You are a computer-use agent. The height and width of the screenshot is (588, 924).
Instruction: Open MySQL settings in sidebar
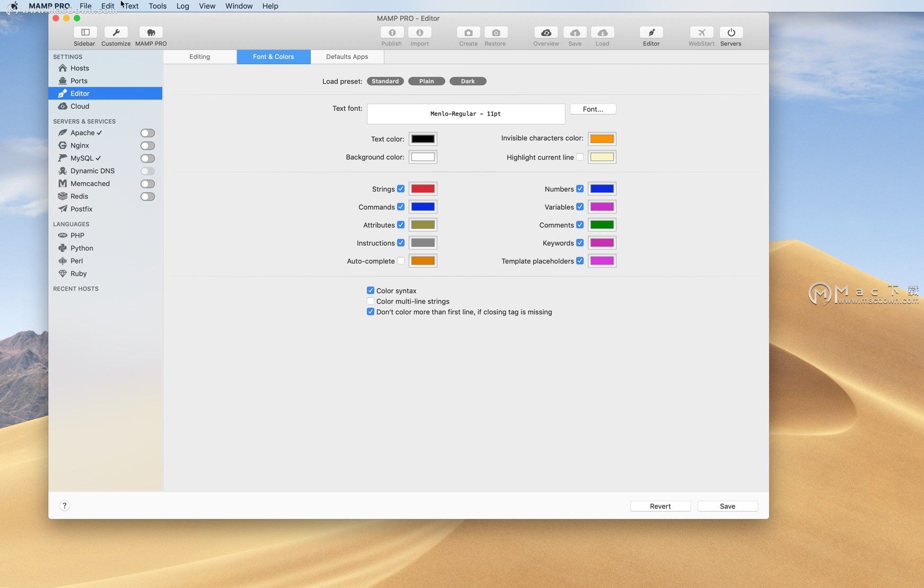82,158
